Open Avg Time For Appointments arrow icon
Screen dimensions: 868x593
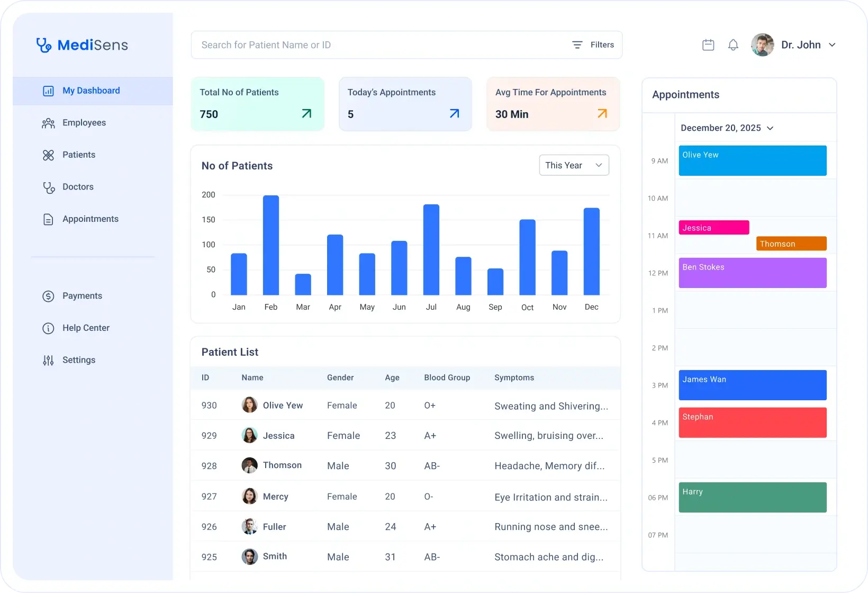click(x=602, y=113)
